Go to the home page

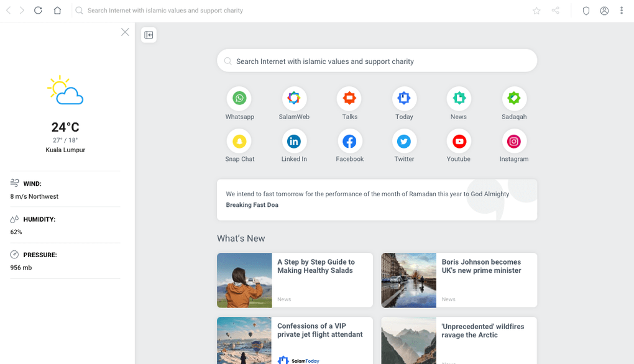(x=57, y=11)
